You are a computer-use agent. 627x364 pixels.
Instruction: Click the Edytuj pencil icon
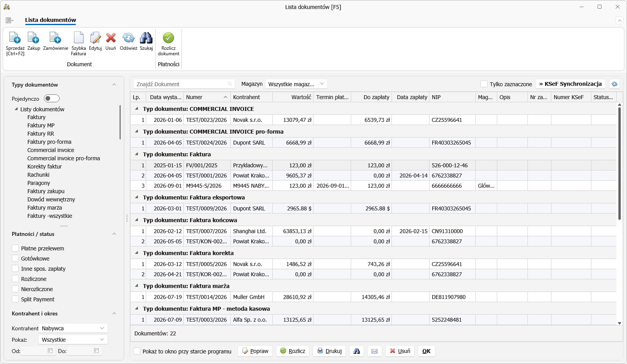coord(95,38)
